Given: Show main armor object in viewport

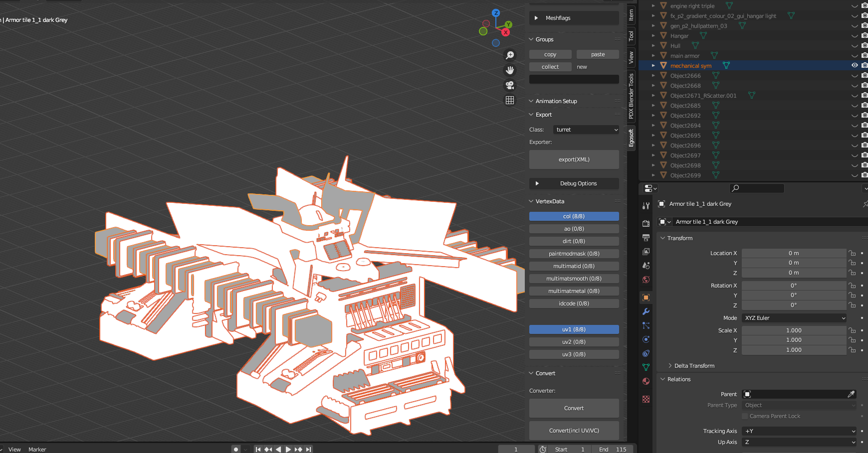Looking at the screenshot, I should pyautogui.click(x=855, y=55).
